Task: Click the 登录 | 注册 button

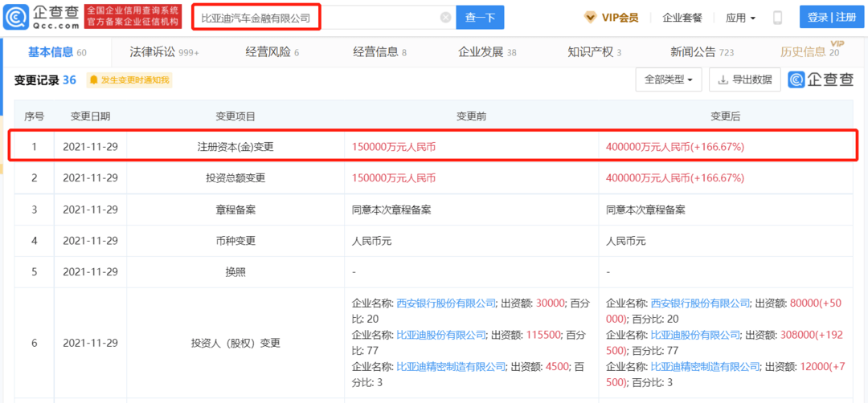Action: [x=832, y=17]
